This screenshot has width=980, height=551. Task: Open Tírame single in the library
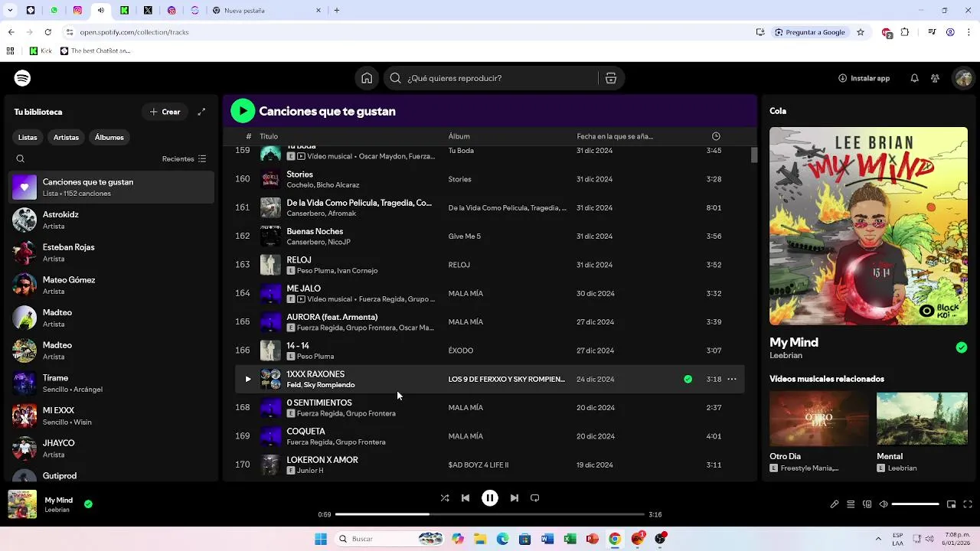coord(113,383)
